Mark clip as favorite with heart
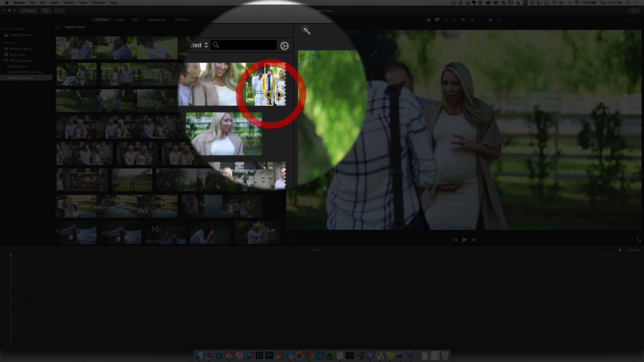Screen dimensions: 644x362 pos(289,240)
